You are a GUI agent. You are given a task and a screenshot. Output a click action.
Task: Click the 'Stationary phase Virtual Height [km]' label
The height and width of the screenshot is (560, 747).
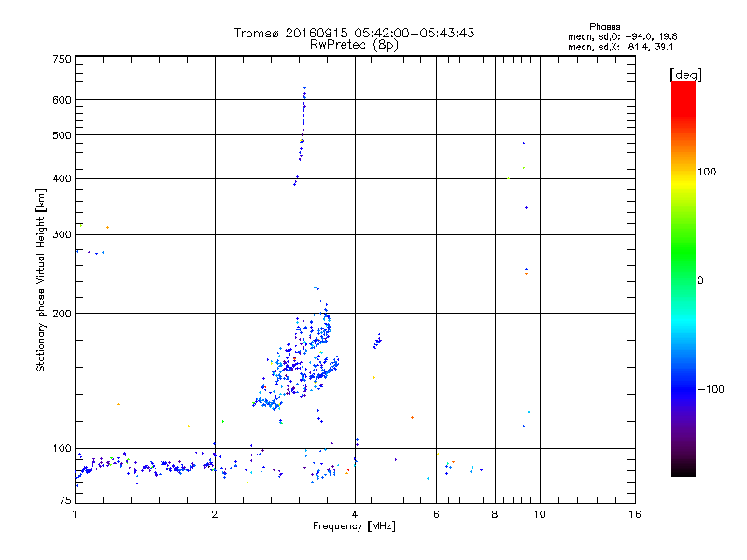41,281
